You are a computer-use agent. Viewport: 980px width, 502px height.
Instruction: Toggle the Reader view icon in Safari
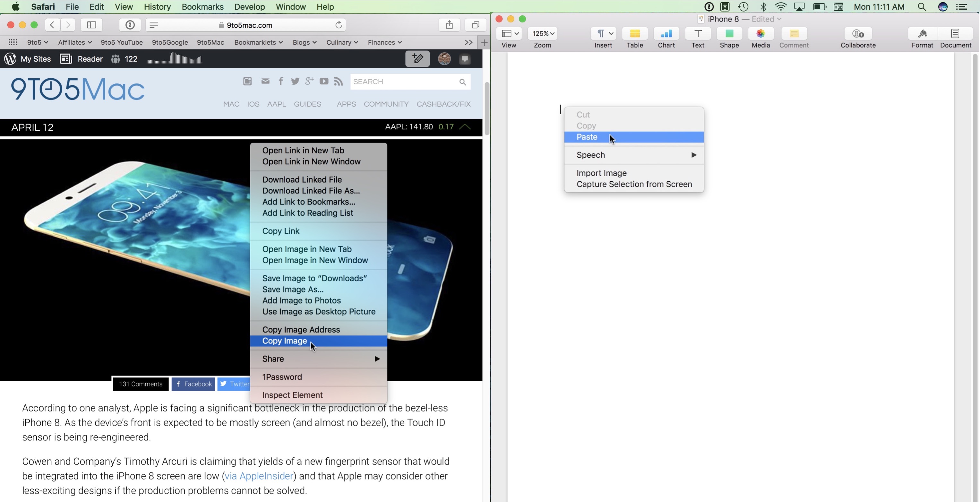point(153,25)
